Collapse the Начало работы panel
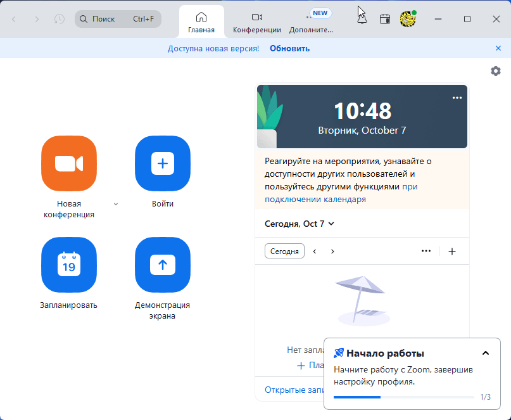 [485, 353]
